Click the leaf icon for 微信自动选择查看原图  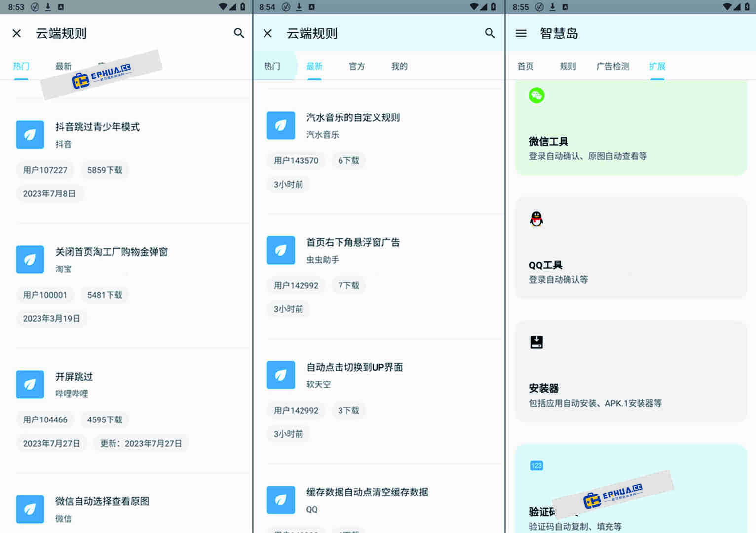(x=30, y=509)
